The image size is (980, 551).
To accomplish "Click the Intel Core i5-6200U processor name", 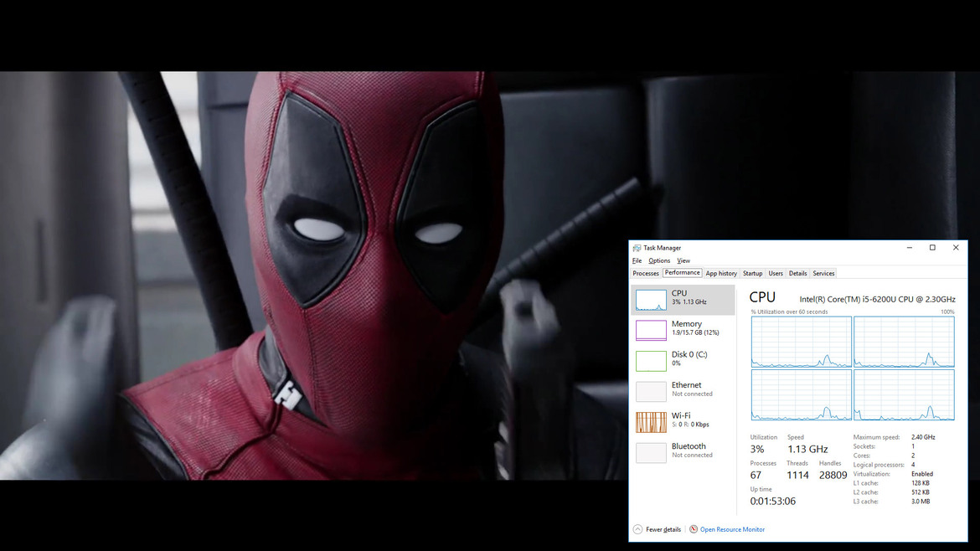I will [x=878, y=299].
